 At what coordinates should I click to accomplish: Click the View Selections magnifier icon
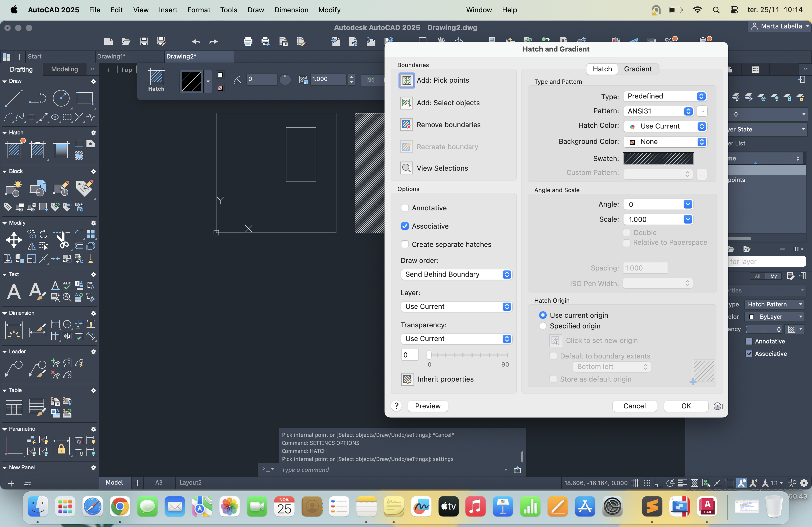point(406,168)
